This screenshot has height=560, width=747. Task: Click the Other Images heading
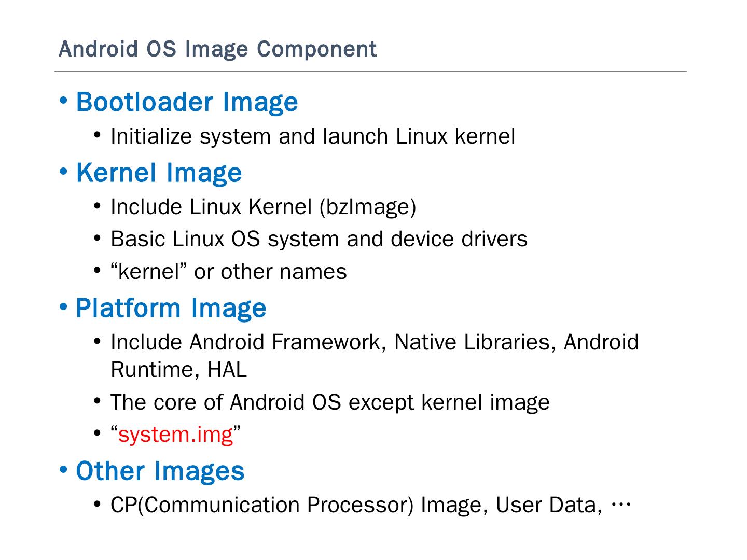coord(160,471)
